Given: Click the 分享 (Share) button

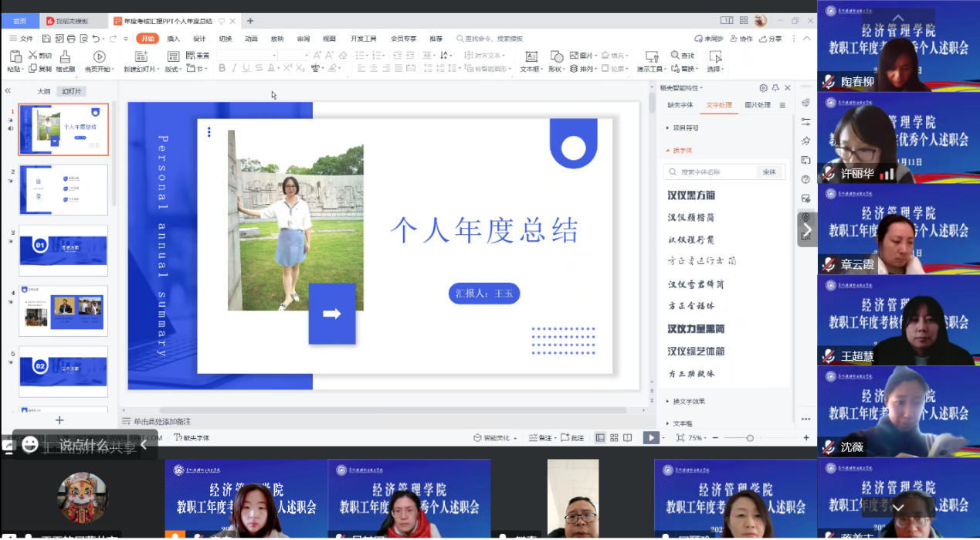Looking at the screenshot, I should [770, 39].
